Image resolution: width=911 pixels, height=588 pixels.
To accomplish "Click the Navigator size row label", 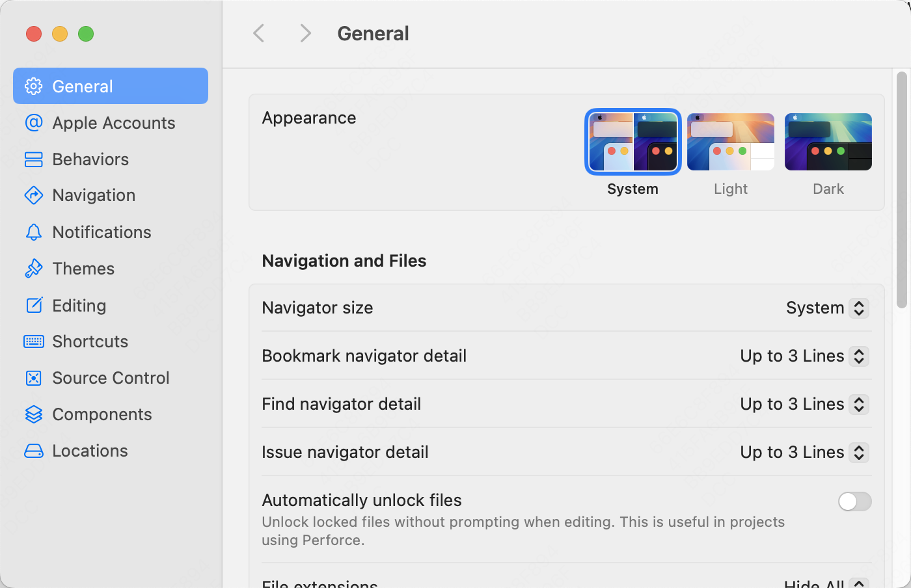I will coord(318,308).
